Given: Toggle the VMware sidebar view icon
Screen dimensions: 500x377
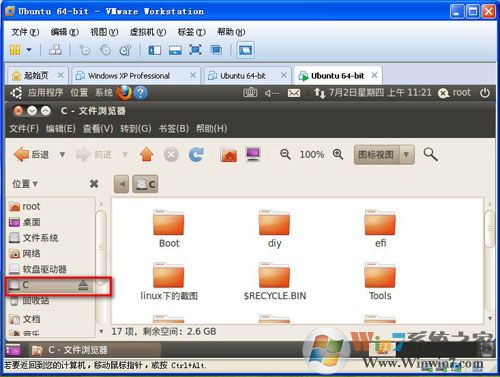Looking at the screenshot, I should pos(155,50).
